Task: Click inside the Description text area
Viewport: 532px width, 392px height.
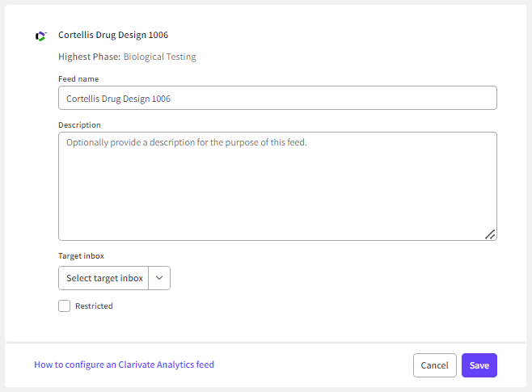Action: pos(277,186)
